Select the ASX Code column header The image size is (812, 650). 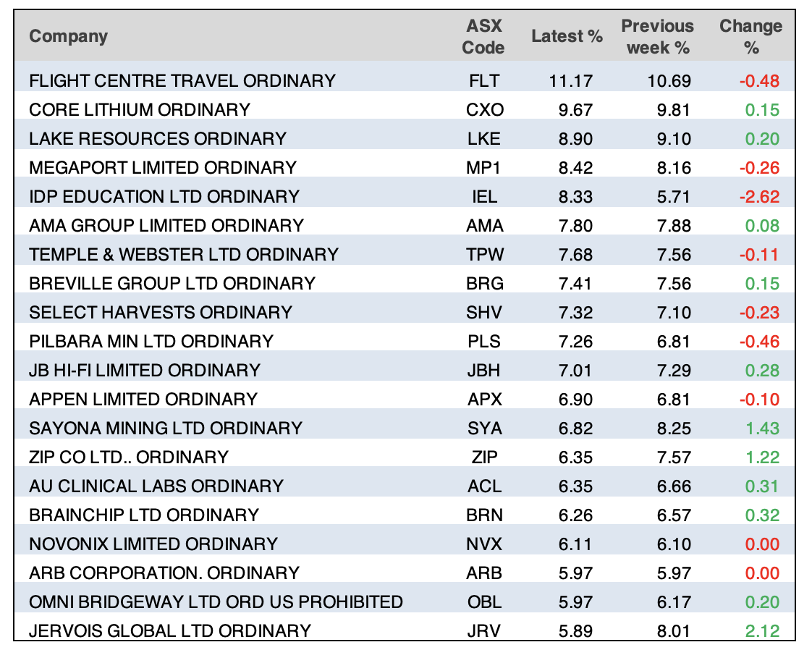(x=483, y=37)
